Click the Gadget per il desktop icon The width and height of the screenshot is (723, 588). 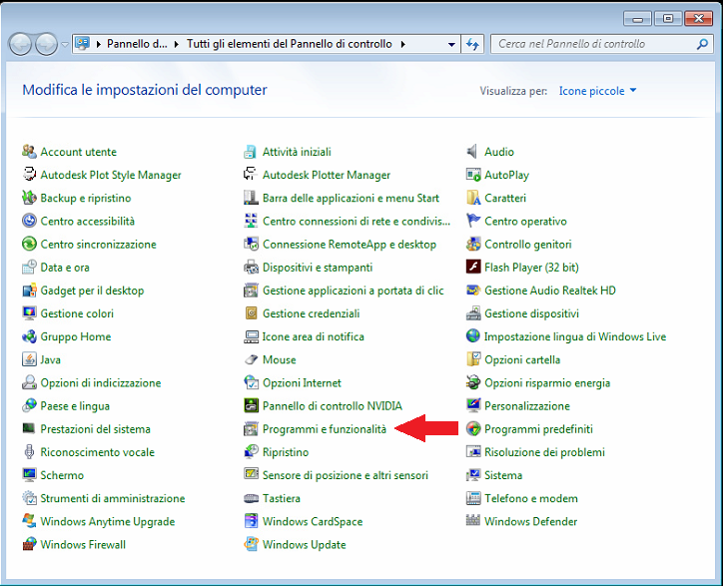[x=29, y=290]
